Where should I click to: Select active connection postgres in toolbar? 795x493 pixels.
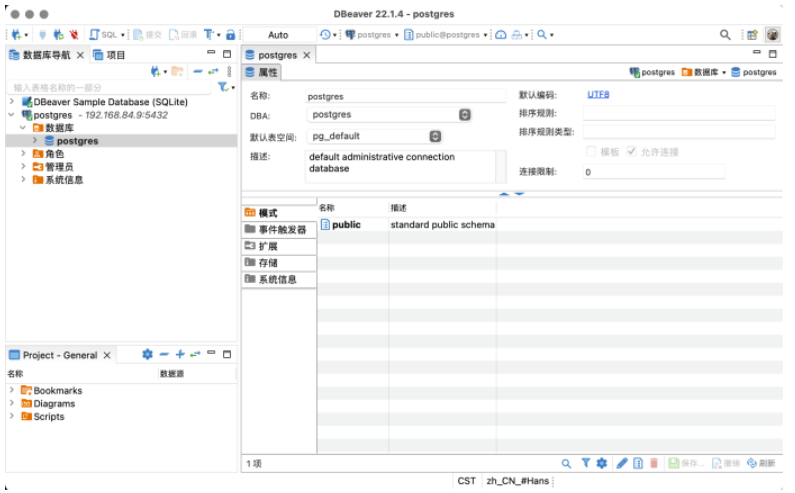coord(372,34)
